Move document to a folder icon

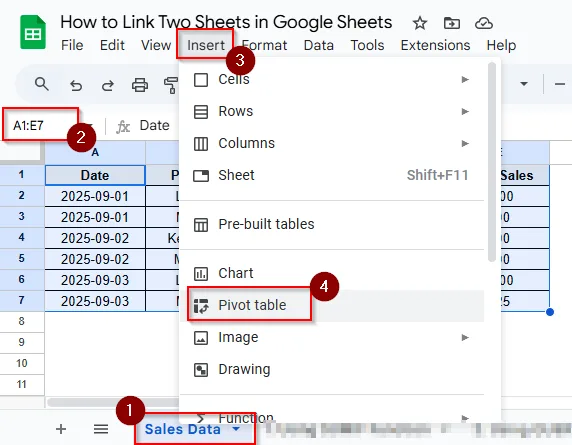[452, 23]
